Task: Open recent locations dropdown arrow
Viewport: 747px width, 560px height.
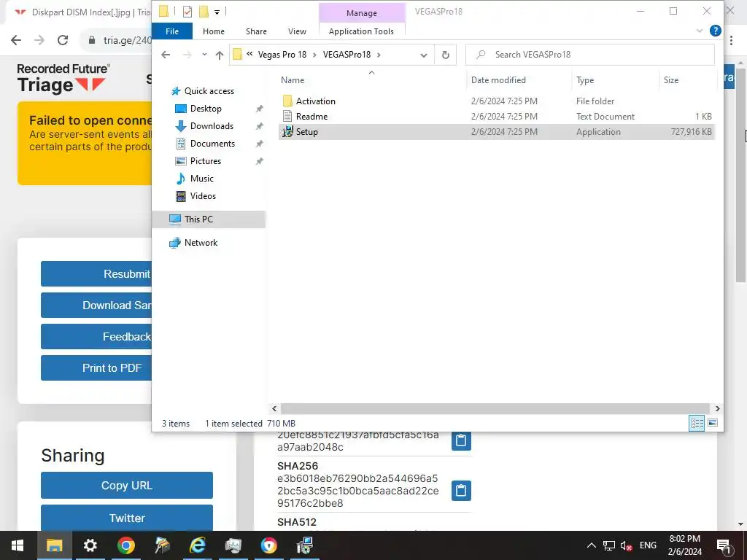Action: click(204, 55)
